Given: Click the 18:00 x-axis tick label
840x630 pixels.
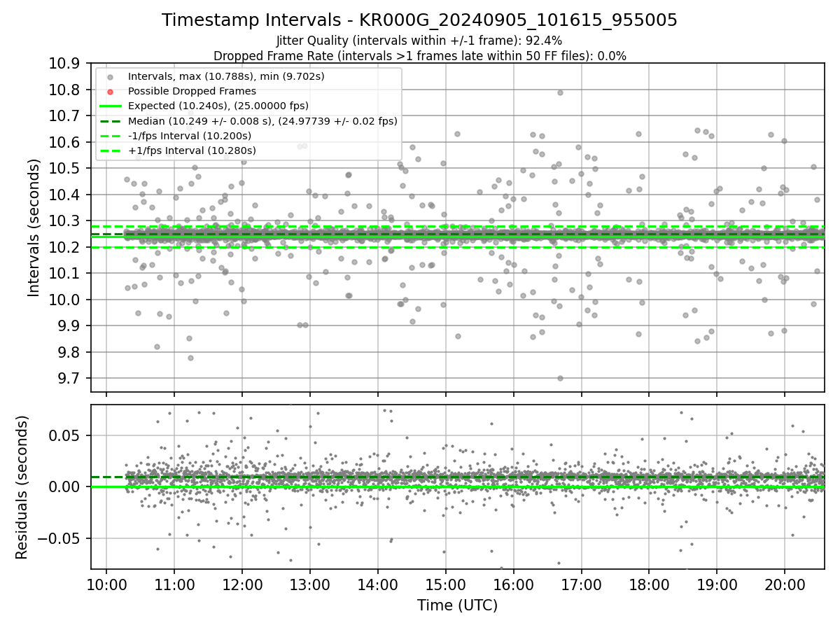Looking at the screenshot, I should 649,584.
